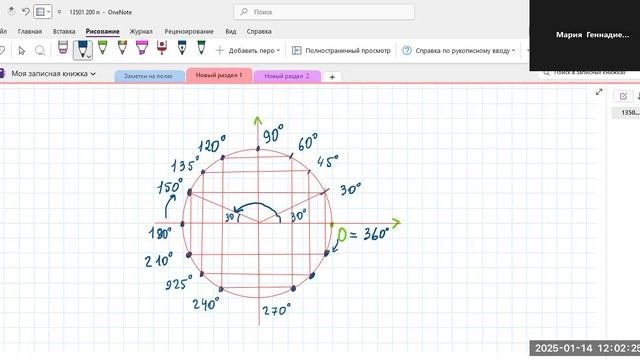This screenshot has height=360, width=640.
Task: Switch to the Новый раздел 2 section
Action: click(x=287, y=76)
